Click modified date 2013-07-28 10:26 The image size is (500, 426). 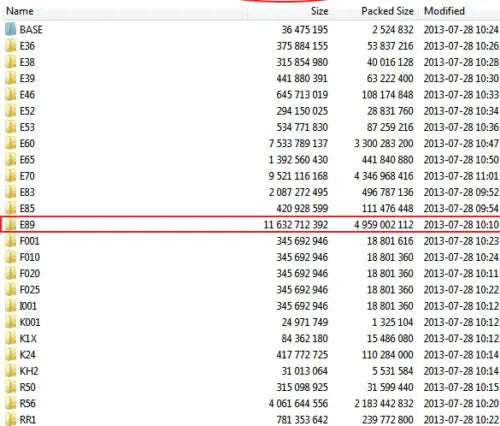coord(461,46)
